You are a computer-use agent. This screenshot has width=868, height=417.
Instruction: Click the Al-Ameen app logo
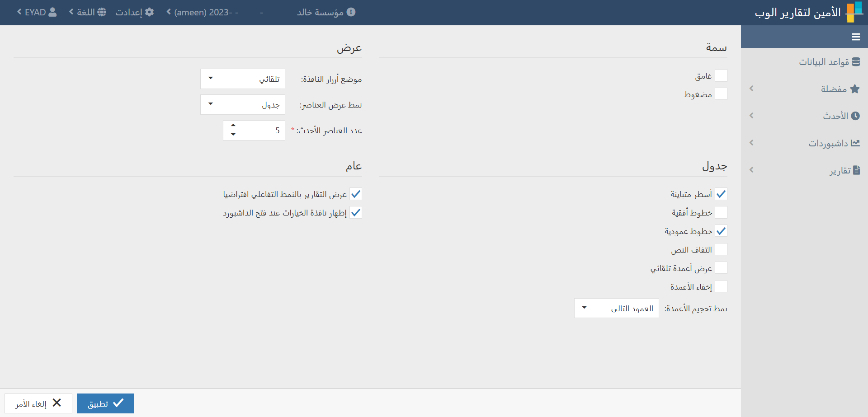tap(854, 12)
